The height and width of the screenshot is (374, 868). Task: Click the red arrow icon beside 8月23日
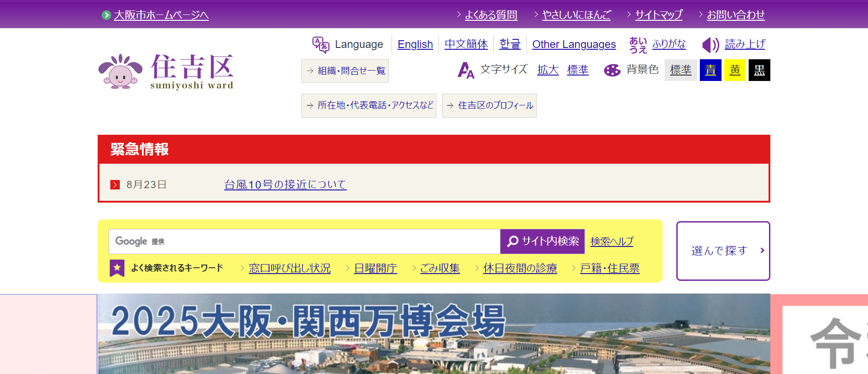click(115, 185)
